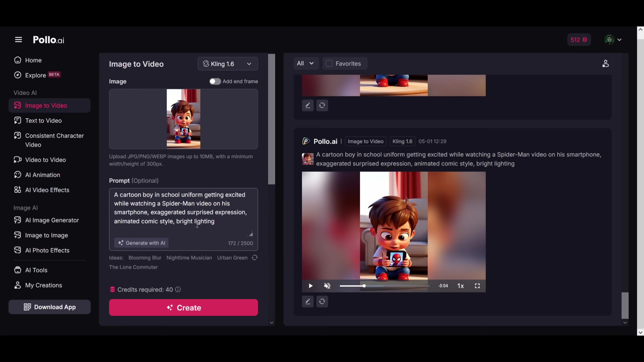Open the All filter dropdown

pyautogui.click(x=305, y=63)
